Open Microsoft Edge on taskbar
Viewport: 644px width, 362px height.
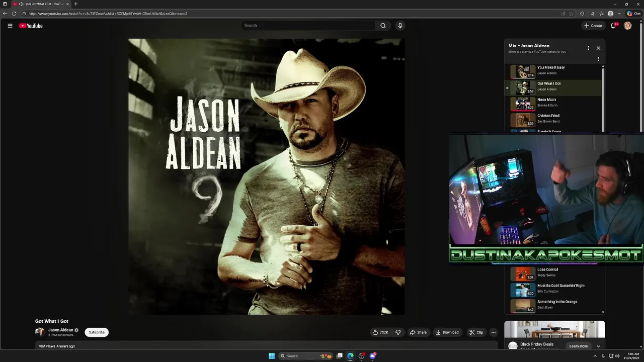pyautogui.click(x=351, y=356)
